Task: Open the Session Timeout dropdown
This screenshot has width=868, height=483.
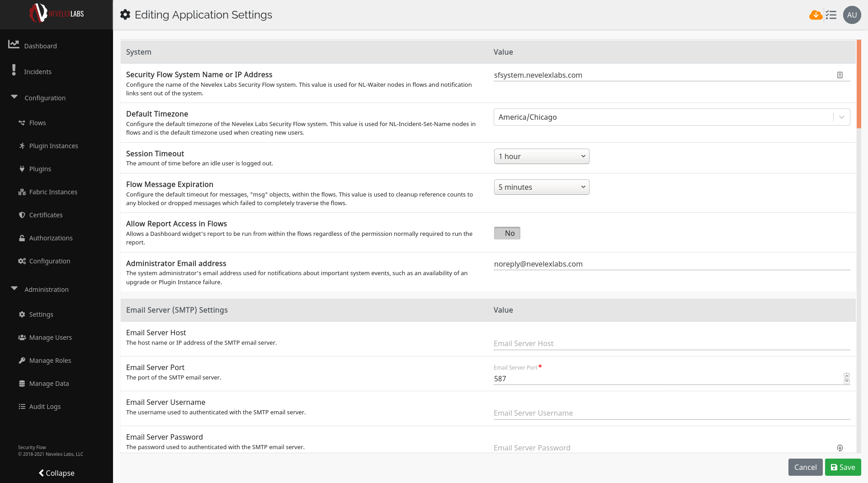Action: [x=541, y=156]
